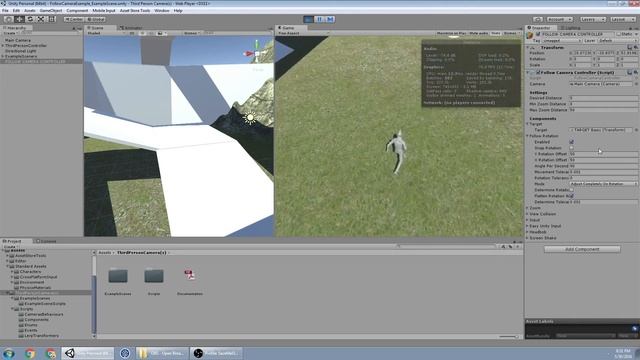
Task: Switch to the Console tab
Action: (46, 241)
